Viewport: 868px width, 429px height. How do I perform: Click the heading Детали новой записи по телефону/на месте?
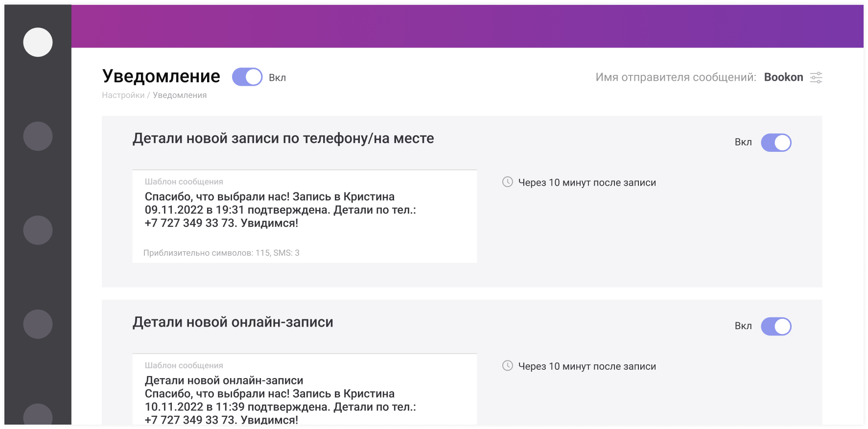coord(283,139)
